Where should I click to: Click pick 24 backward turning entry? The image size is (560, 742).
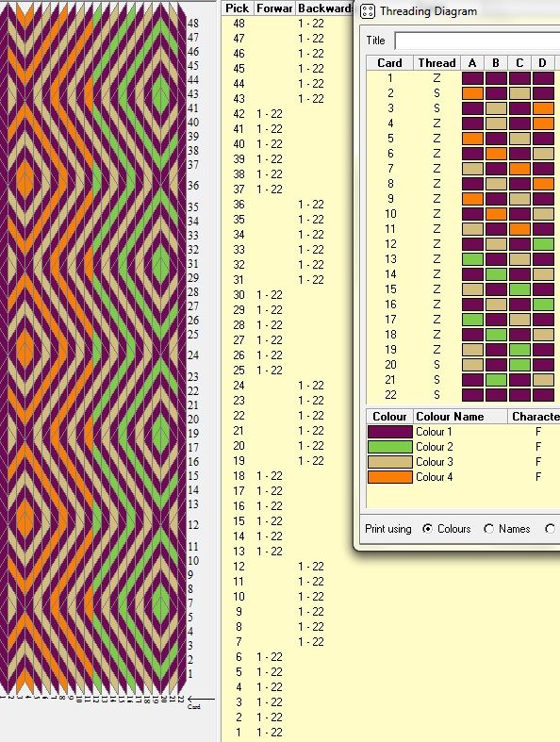[311, 386]
